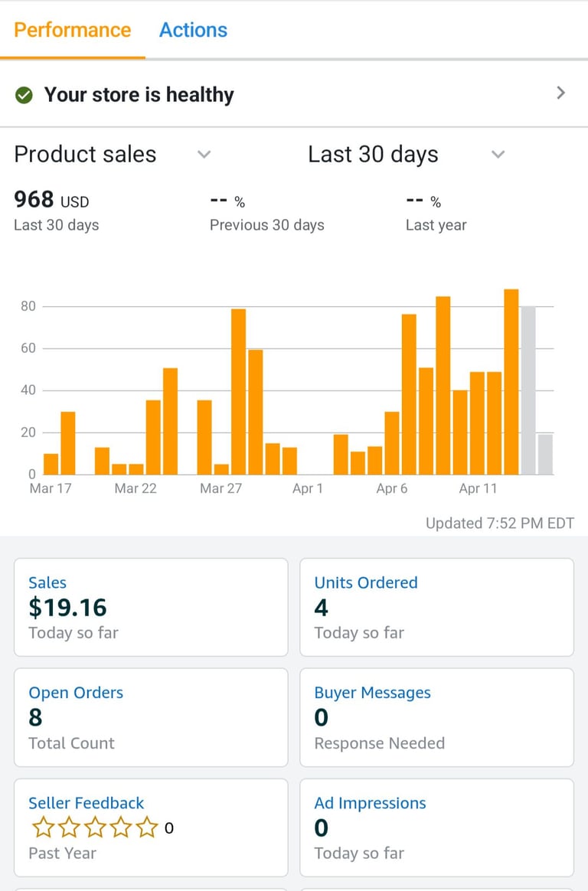Tap the Seller Feedback star rating
The width and height of the screenshot is (588, 891).
94,827
